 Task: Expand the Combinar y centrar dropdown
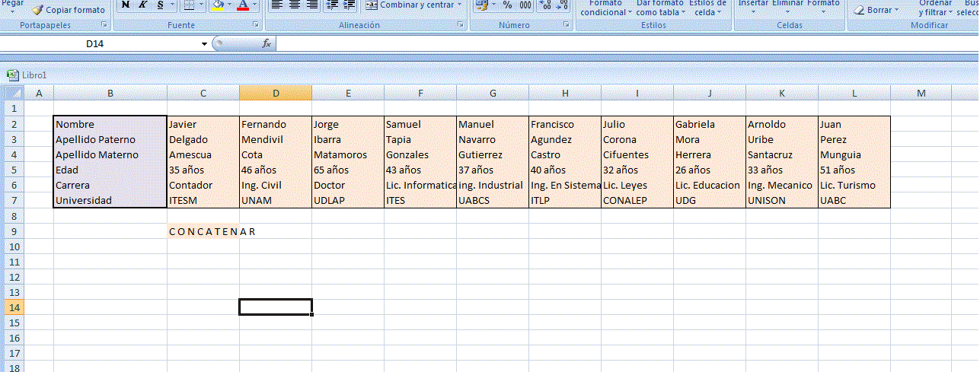point(460,5)
